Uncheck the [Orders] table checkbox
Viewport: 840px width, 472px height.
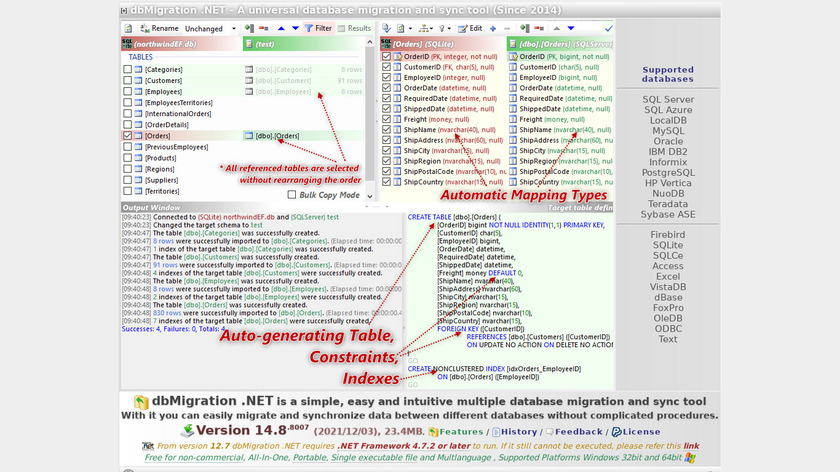[128, 136]
